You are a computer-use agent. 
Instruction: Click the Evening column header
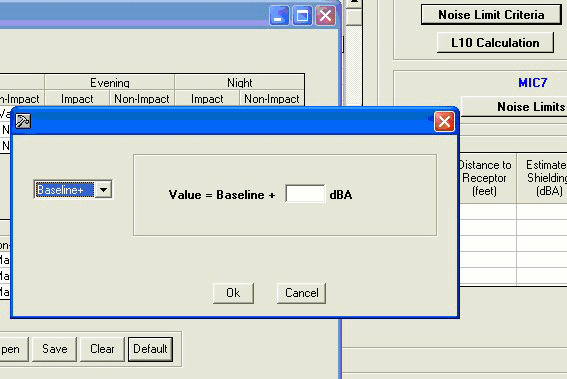point(110,82)
